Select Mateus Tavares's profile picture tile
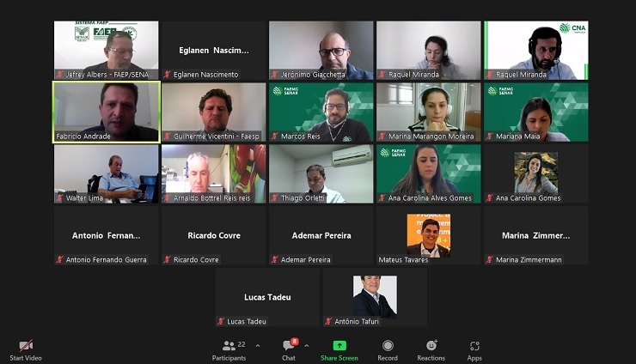The height and width of the screenshot is (364, 636). 429,236
